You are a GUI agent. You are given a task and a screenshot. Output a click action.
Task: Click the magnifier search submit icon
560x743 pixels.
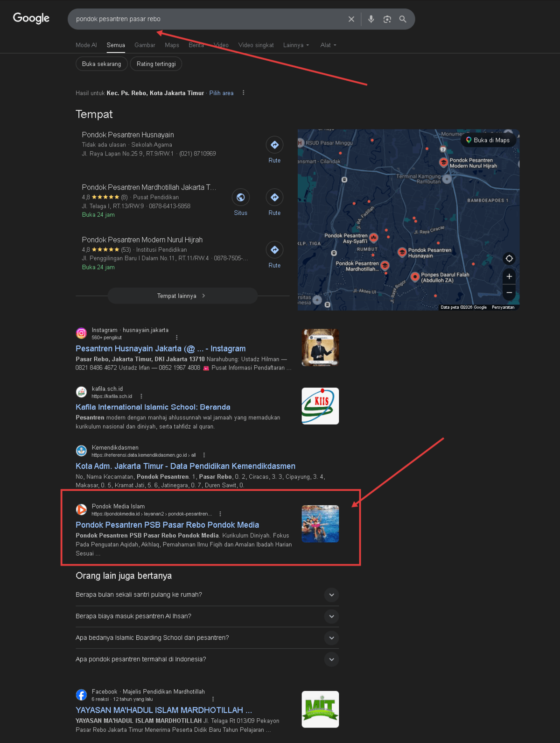pos(403,19)
